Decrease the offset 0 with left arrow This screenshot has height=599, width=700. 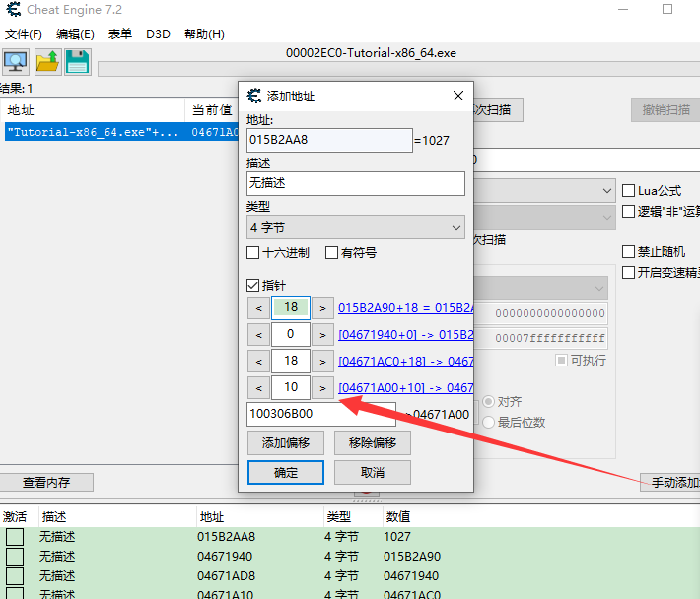(x=258, y=335)
